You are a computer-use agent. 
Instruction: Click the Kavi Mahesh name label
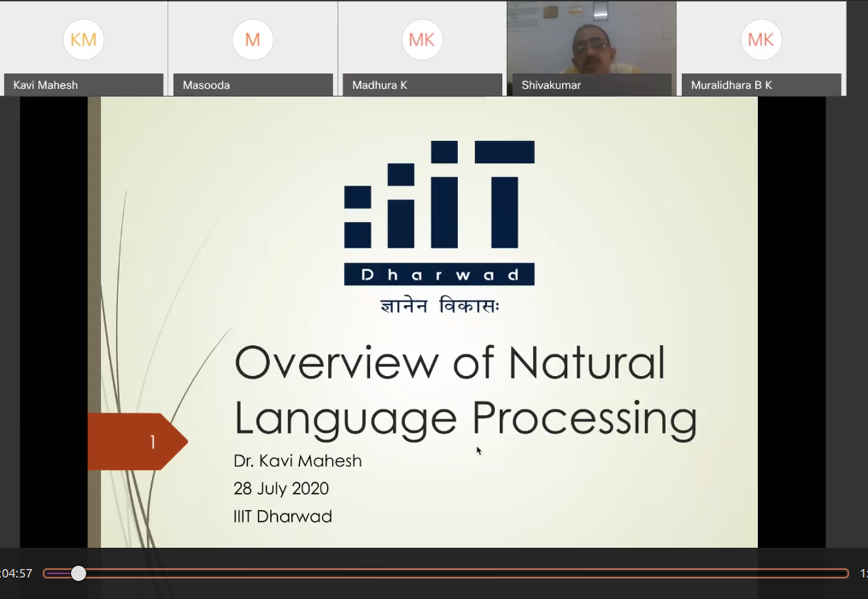46,85
